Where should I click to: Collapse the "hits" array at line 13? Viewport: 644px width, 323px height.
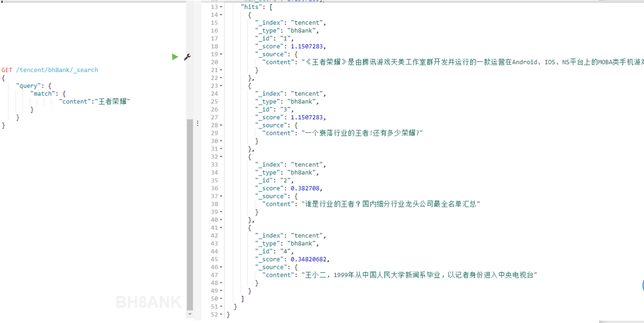[222, 7]
